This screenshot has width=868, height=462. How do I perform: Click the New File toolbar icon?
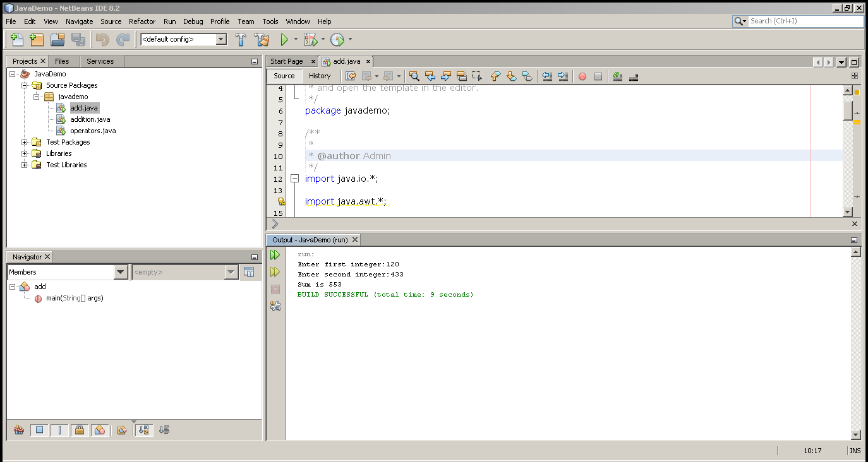[17, 39]
